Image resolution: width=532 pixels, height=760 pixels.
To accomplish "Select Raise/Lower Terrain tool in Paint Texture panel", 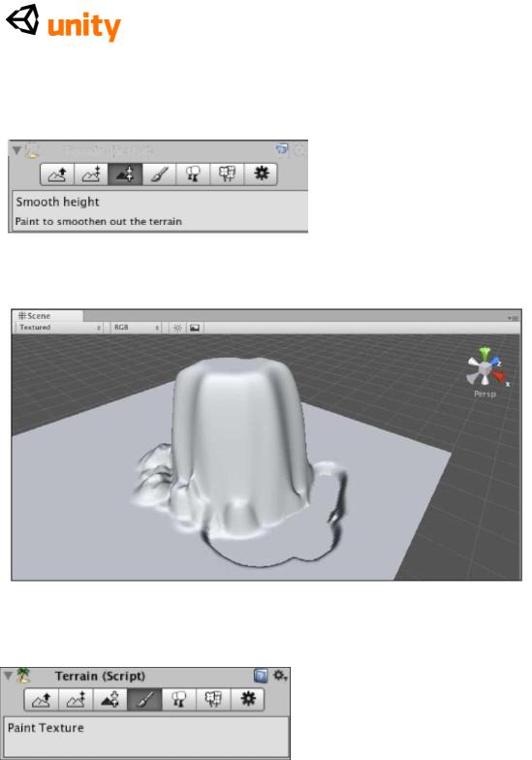I will (42, 700).
